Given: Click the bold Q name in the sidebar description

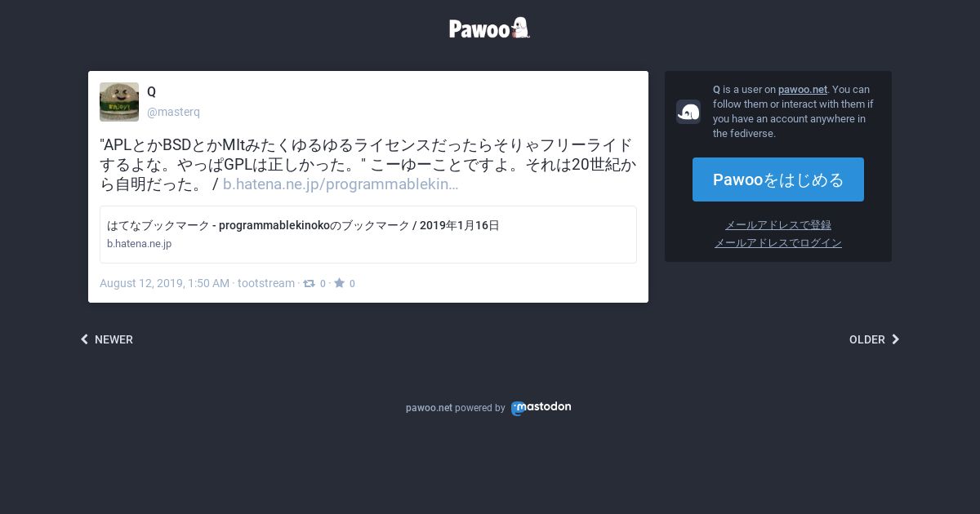Looking at the screenshot, I should 716,90.
